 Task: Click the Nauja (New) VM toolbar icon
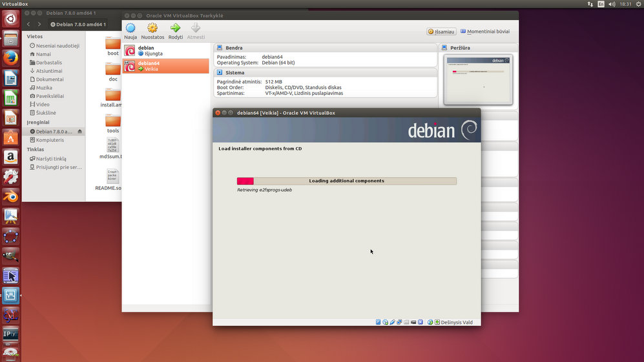point(130,28)
